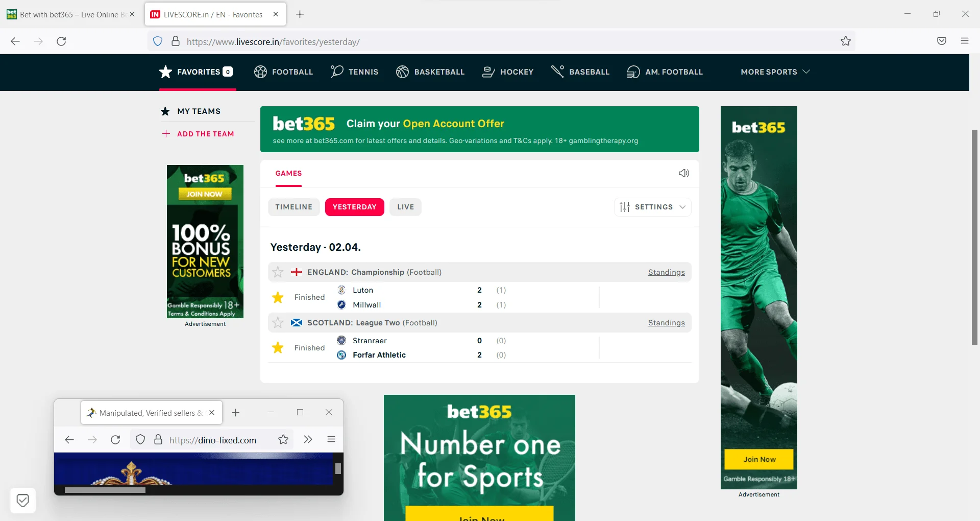Select the Yesterday filter
The height and width of the screenshot is (521, 980).
click(x=354, y=207)
